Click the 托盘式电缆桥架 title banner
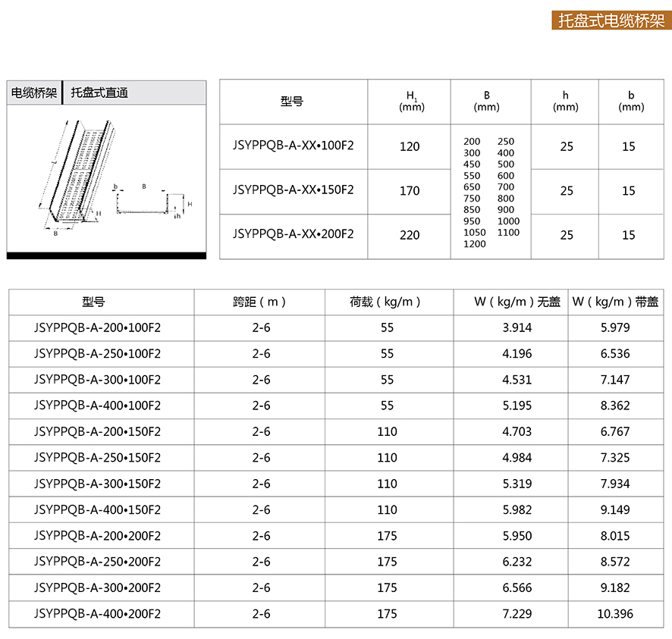 pyautogui.click(x=611, y=20)
